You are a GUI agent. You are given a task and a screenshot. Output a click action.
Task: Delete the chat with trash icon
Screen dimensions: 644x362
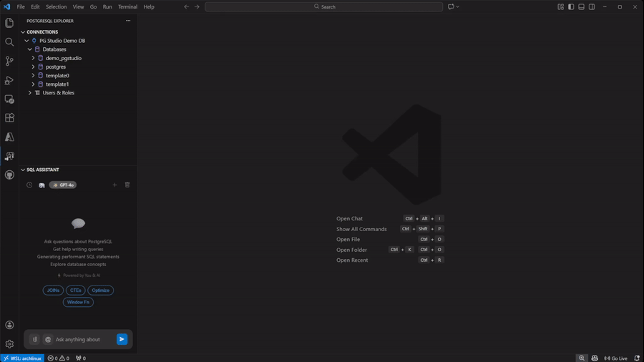[x=127, y=185]
